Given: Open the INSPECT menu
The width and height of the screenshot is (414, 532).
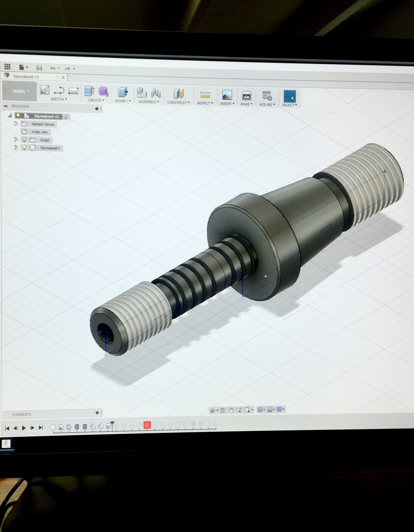Looking at the screenshot, I should tap(205, 103).
